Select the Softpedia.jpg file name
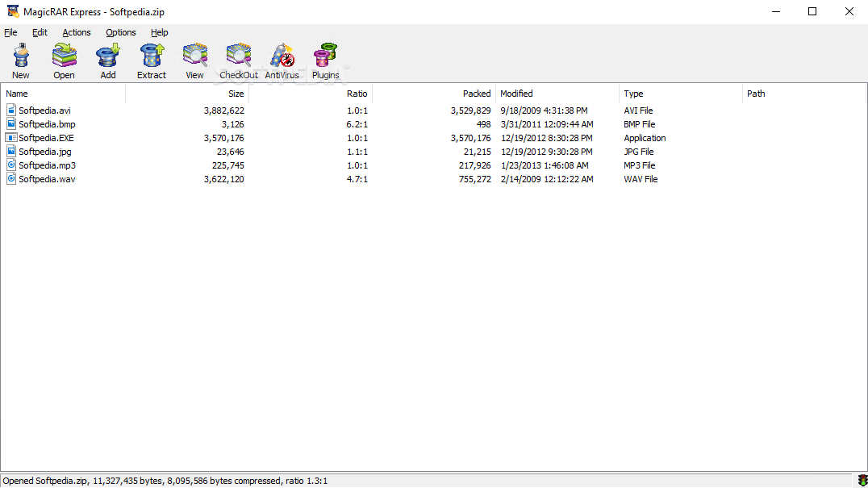Viewport: 868px width, 488px height. (x=45, y=151)
